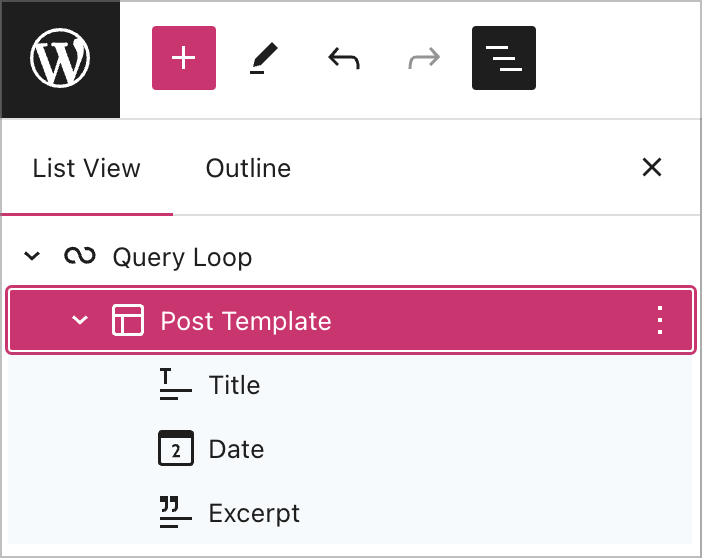Screen dimensions: 702x558
Task: Click the Date block calendar icon
Action: coord(176,449)
